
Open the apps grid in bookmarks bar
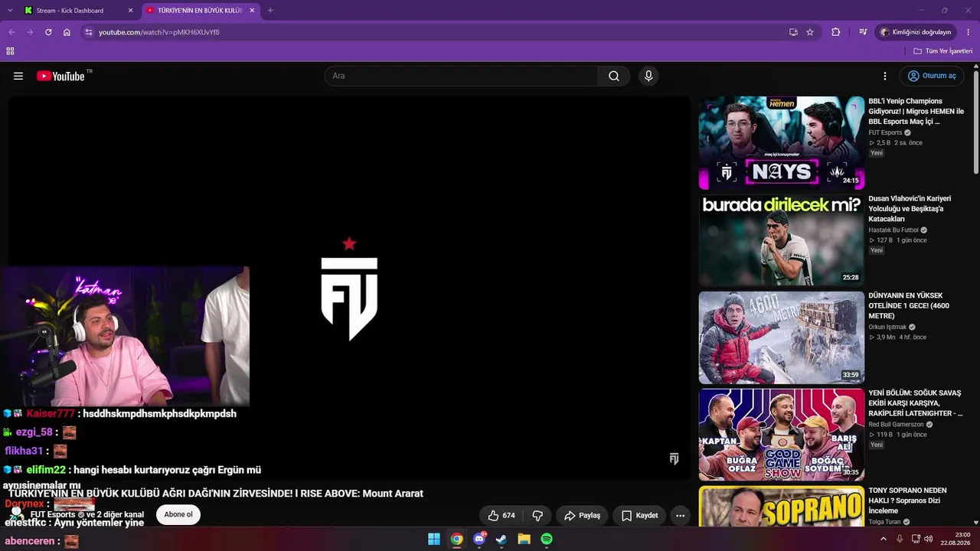click(x=10, y=51)
